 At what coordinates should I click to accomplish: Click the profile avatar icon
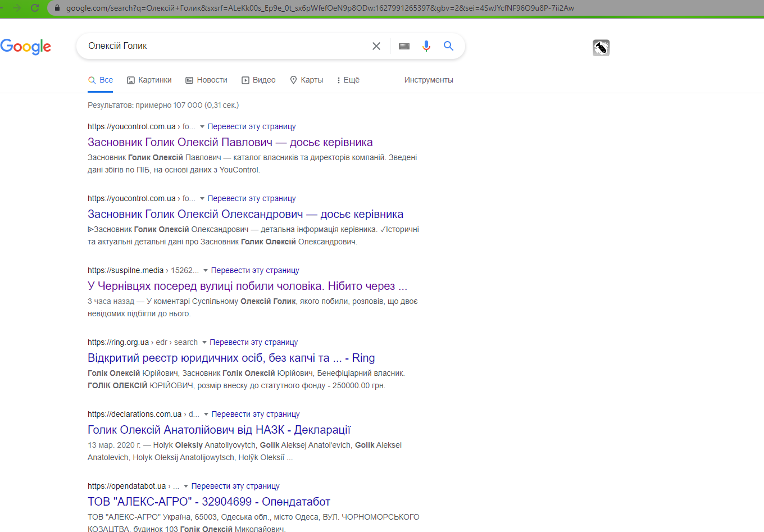(x=601, y=48)
